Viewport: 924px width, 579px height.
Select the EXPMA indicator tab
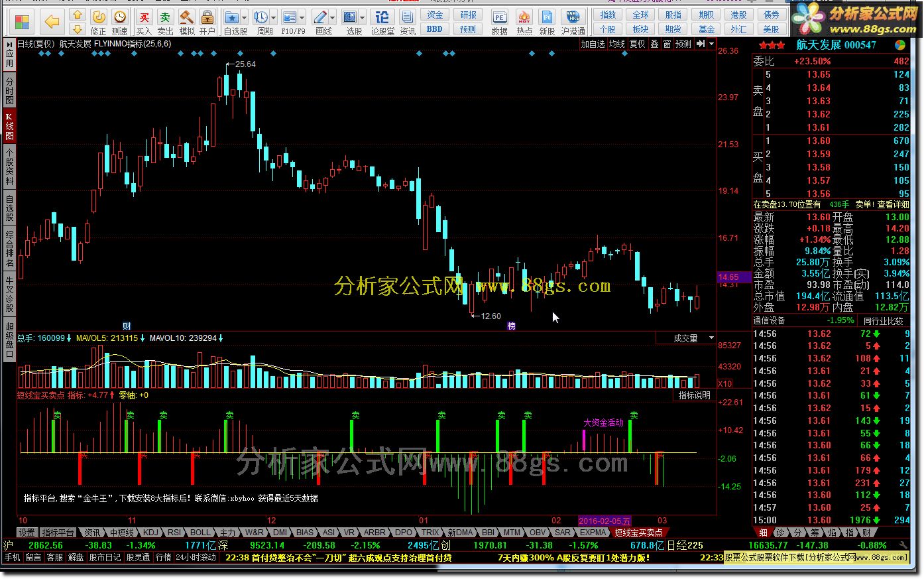pos(593,533)
